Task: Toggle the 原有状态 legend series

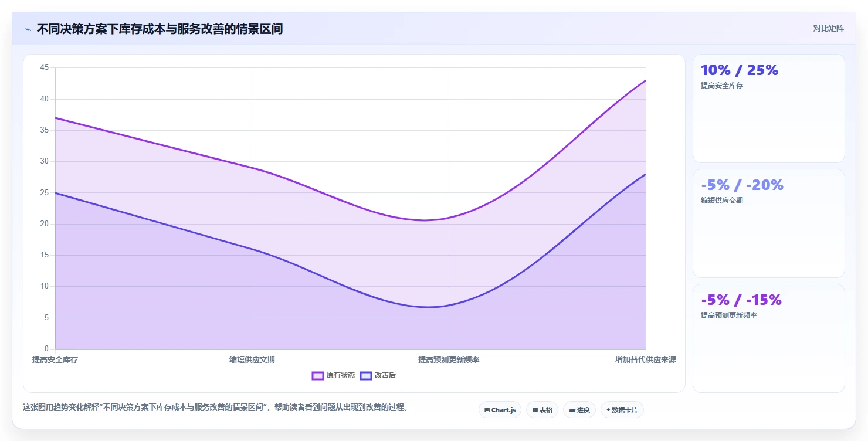Action: tap(333, 375)
